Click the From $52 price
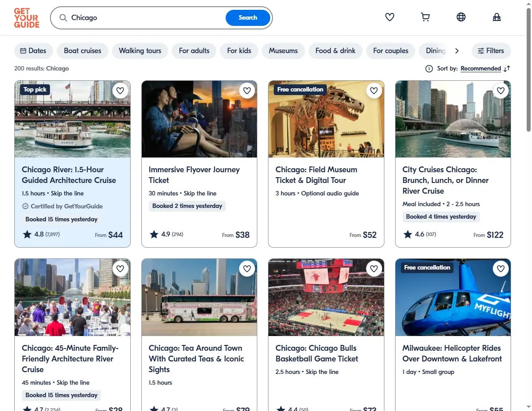This screenshot has height=411, width=532. click(363, 235)
